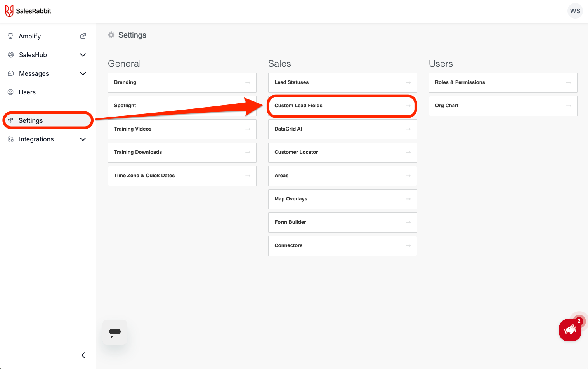The height and width of the screenshot is (369, 588).
Task: Open Training Videos settings
Action: click(x=182, y=129)
